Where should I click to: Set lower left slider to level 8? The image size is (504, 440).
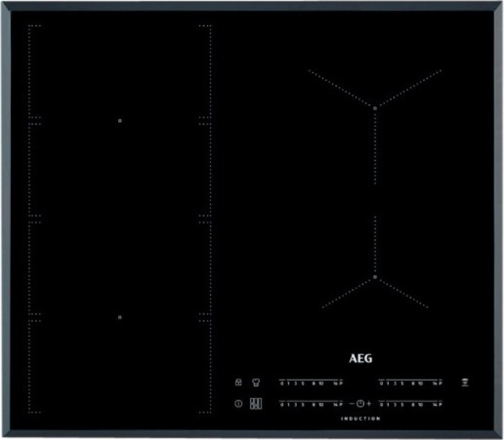click(313, 404)
